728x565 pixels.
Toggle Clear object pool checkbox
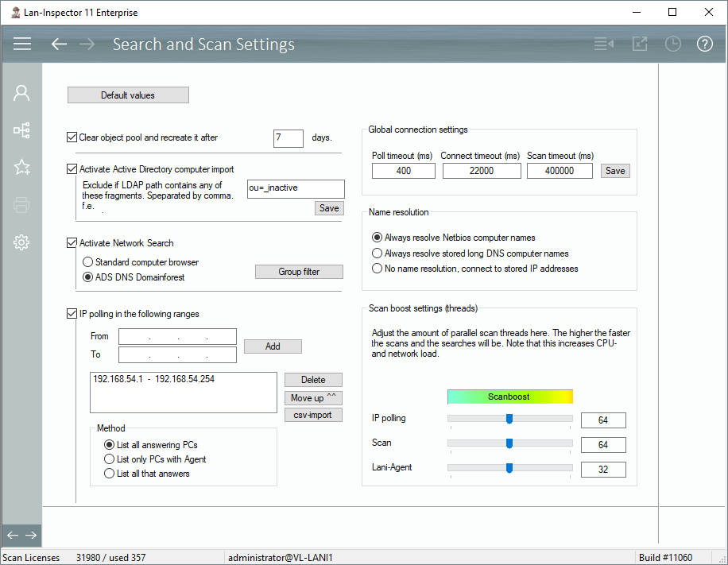[x=72, y=137]
